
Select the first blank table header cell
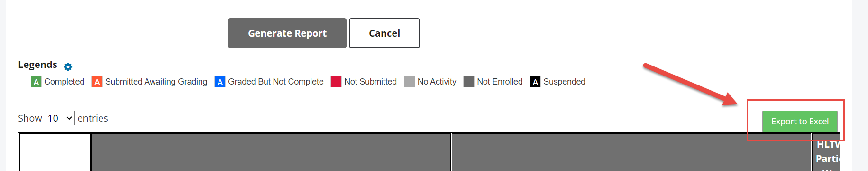tap(55, 152)
